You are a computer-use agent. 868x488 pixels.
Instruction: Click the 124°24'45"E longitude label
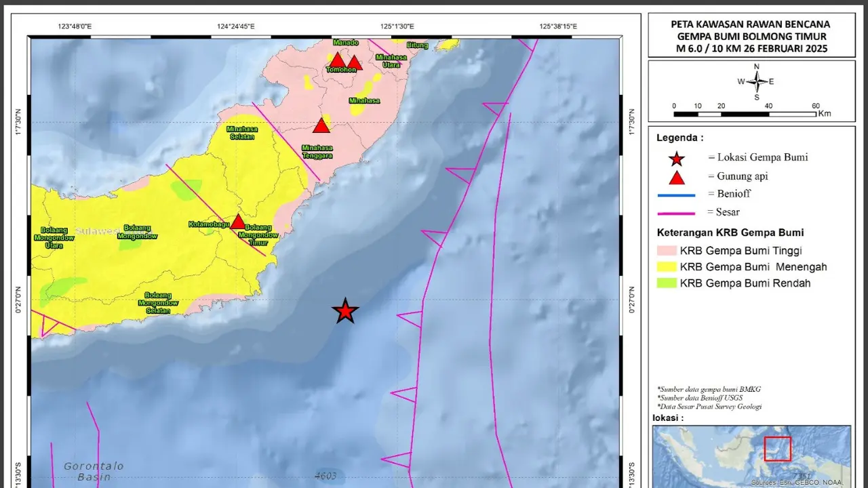236,26
